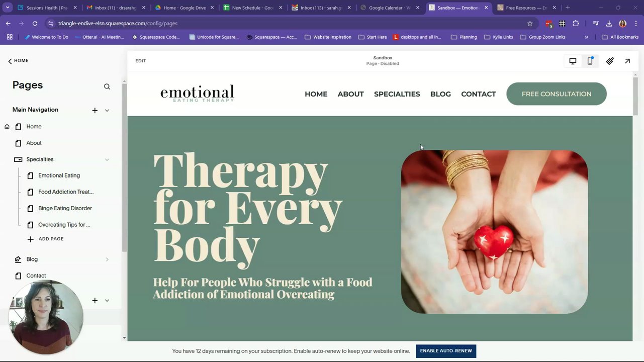Select the SPECIALTIES site menu item

click(397, 94)
